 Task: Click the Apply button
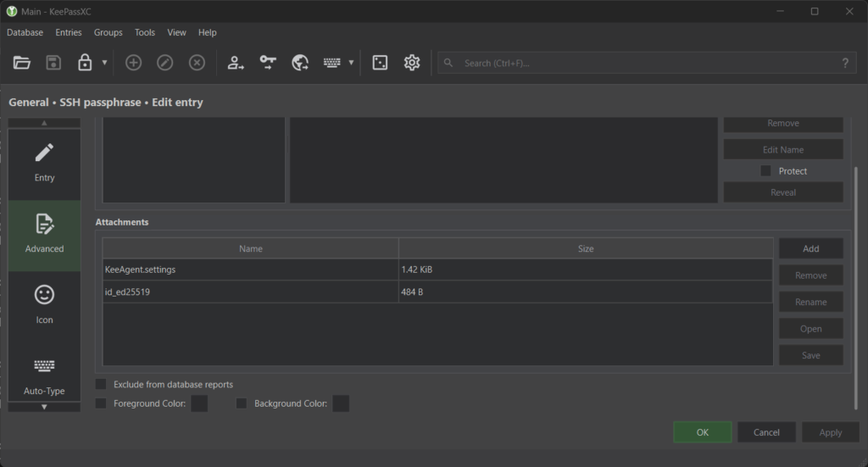click(831, 432)
